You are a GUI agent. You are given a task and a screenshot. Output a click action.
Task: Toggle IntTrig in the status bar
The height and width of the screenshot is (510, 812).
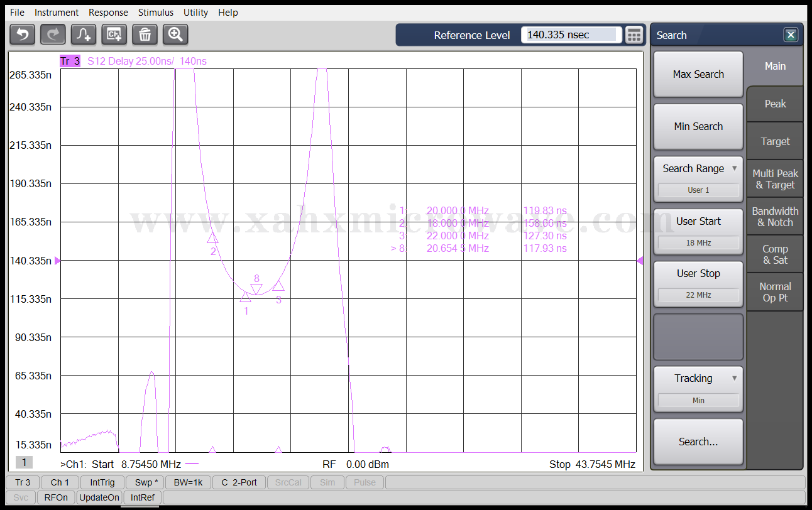(102, 482)
